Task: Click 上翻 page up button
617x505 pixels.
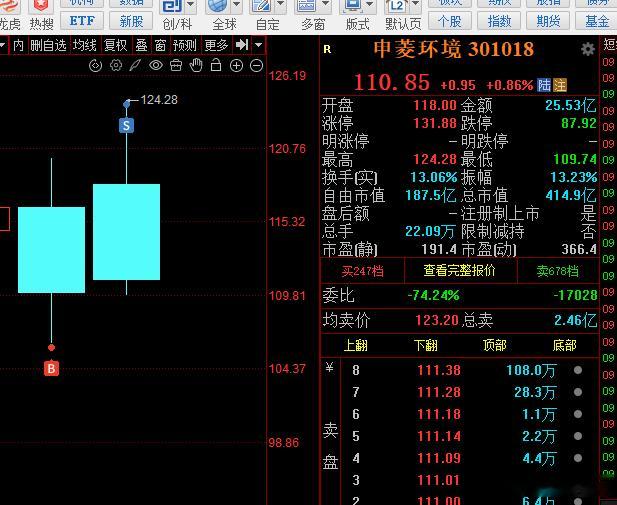Action: (x=356, y=346)
